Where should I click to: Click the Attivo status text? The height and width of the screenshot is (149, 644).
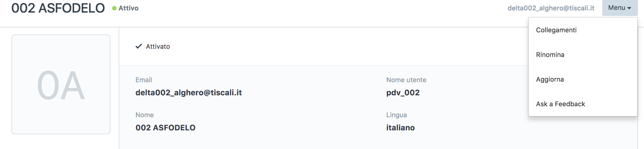(129, 8)
